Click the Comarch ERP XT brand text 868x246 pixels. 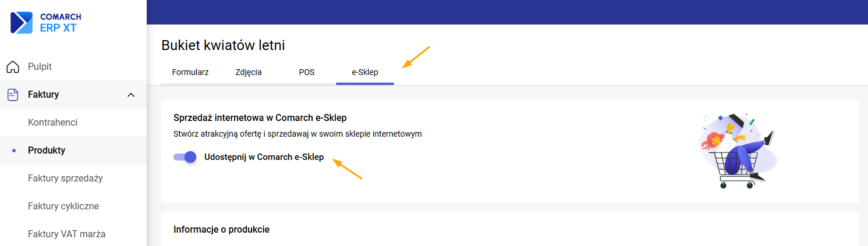point(61,23)
